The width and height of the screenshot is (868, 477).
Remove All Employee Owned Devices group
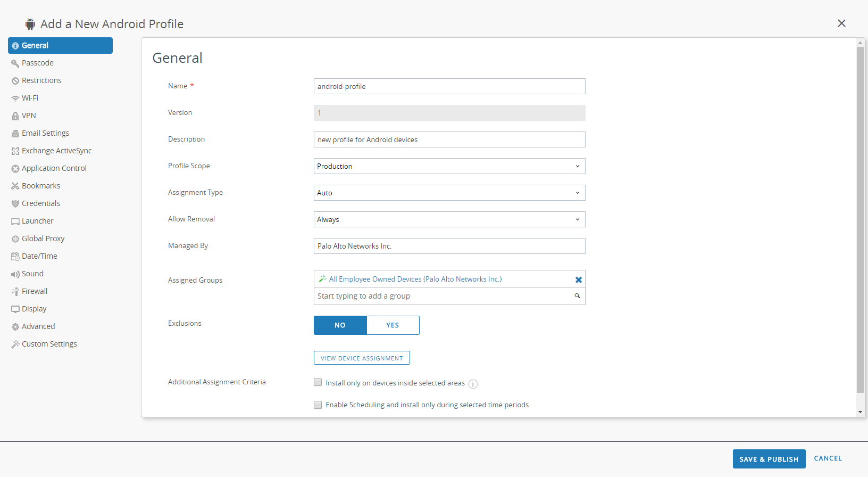(579, 279)
